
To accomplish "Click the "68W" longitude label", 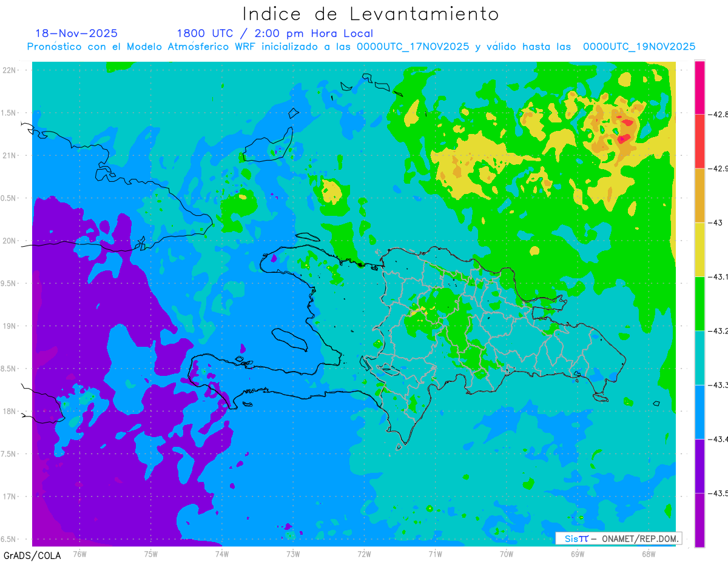I will click(x=649, y=554).
